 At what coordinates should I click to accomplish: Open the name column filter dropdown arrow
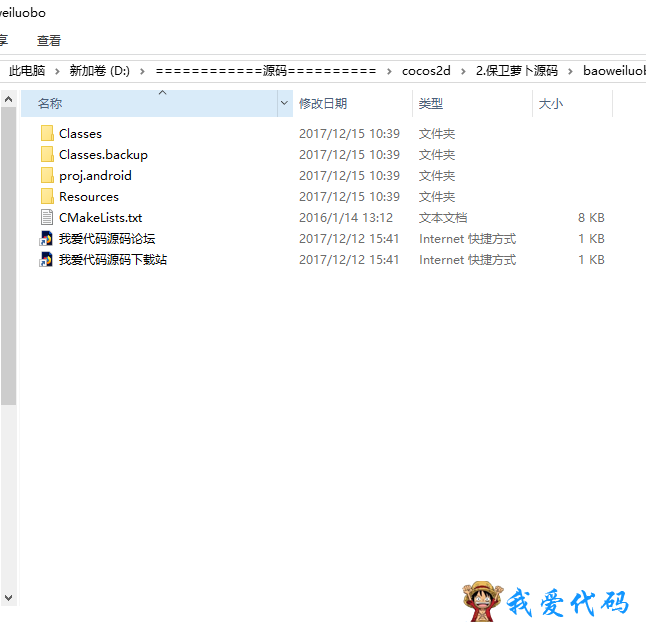coord(284,103)
